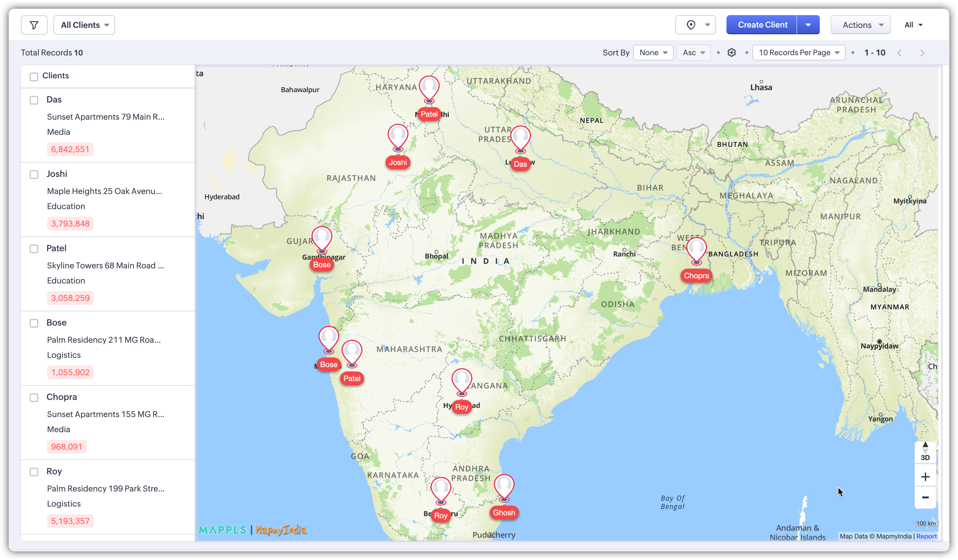The width and height of the screenshot is (958, 560).
Task: Open the Actions menu
Action: 860,25
